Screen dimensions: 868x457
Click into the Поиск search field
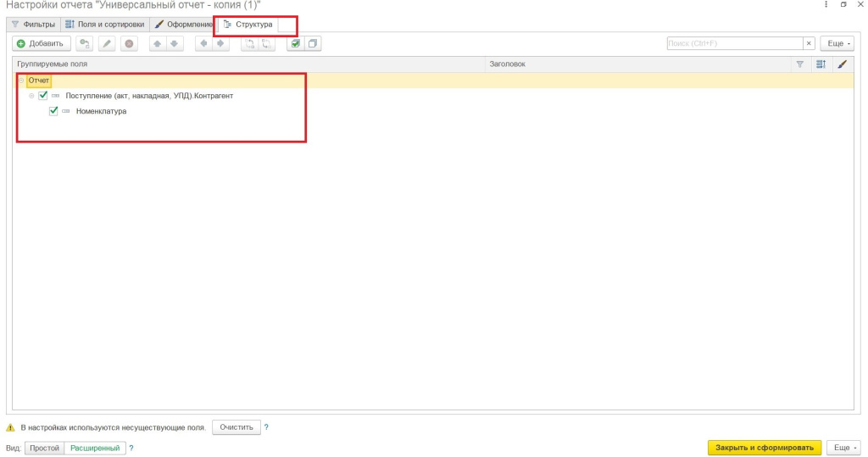(733, 43)
